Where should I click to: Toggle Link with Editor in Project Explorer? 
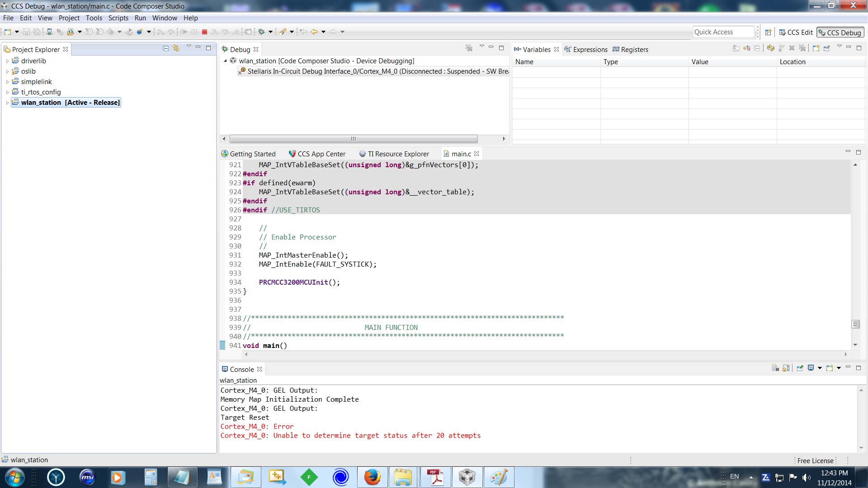(176, 48)
